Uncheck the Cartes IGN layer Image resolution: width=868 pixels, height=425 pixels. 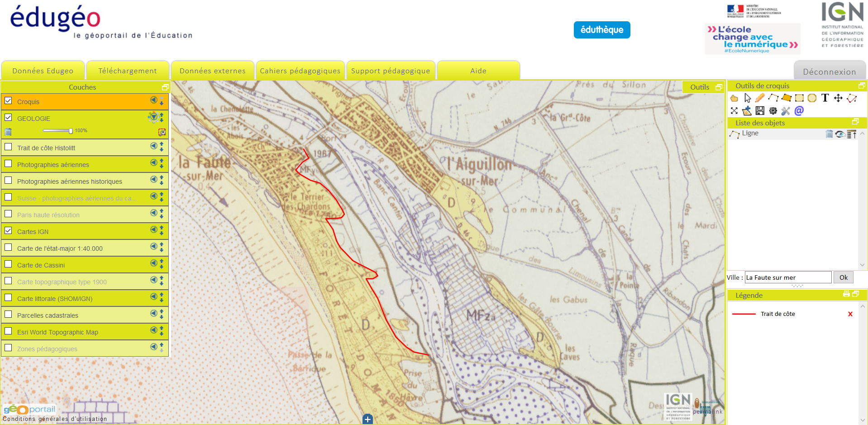pyautogui.click(x=8, y=231)
